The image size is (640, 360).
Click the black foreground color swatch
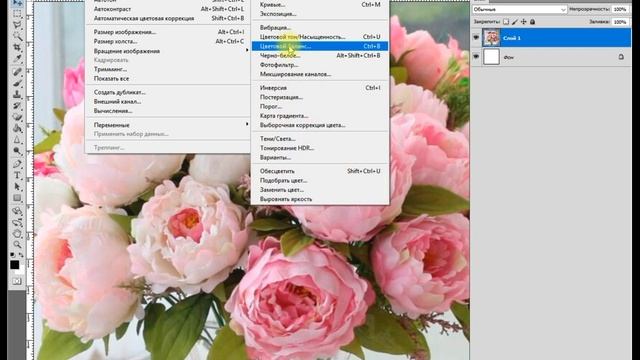tap(14, 264)
